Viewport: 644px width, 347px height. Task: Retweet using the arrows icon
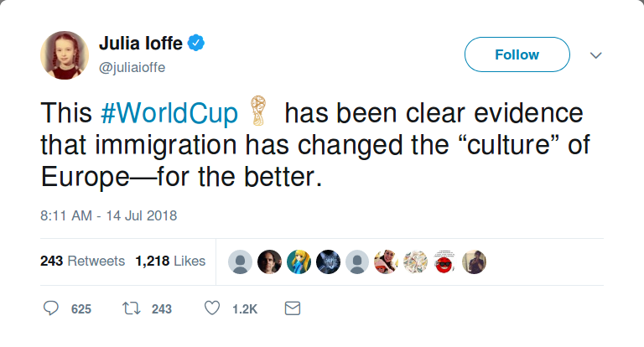pyautogui.click(x=130, y=309)
